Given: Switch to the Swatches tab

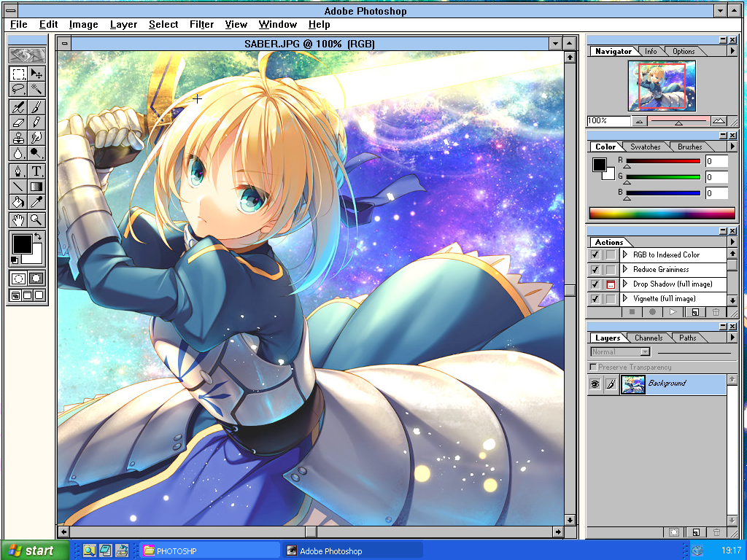Looking at the screenshot, I should (645, 147).
